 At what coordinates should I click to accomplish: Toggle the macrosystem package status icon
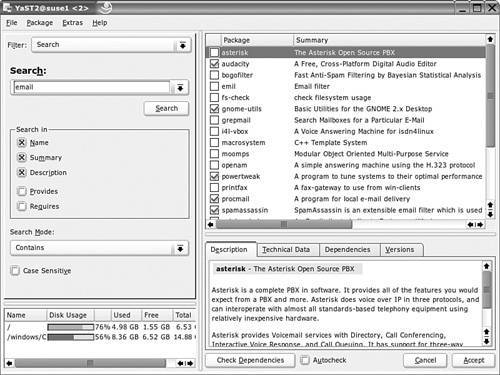pos(214,143)
